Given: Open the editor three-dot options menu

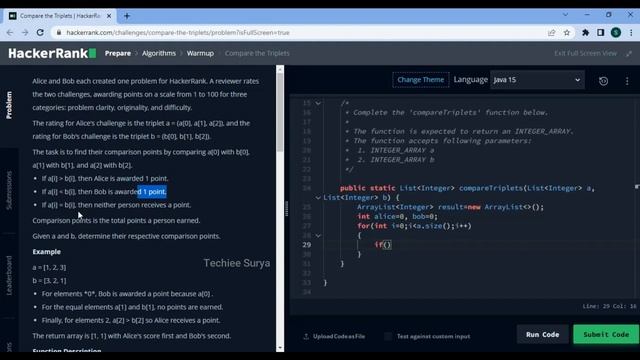Looking at the screenshot, I should 627,81.
